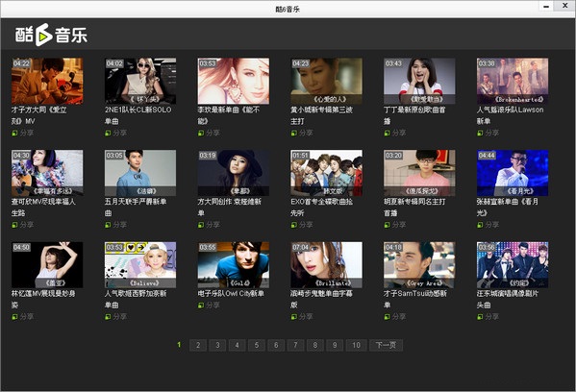Screen dimensions: 576x392
Task: Minimize the Ku6 music window
Action: click(546, 6)
